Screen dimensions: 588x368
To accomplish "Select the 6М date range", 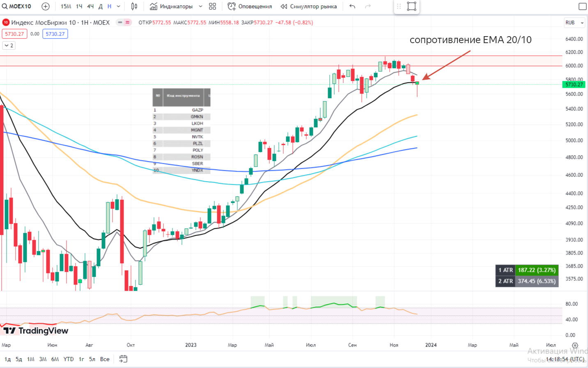I will pyautogui.click(x=55, y=359).
